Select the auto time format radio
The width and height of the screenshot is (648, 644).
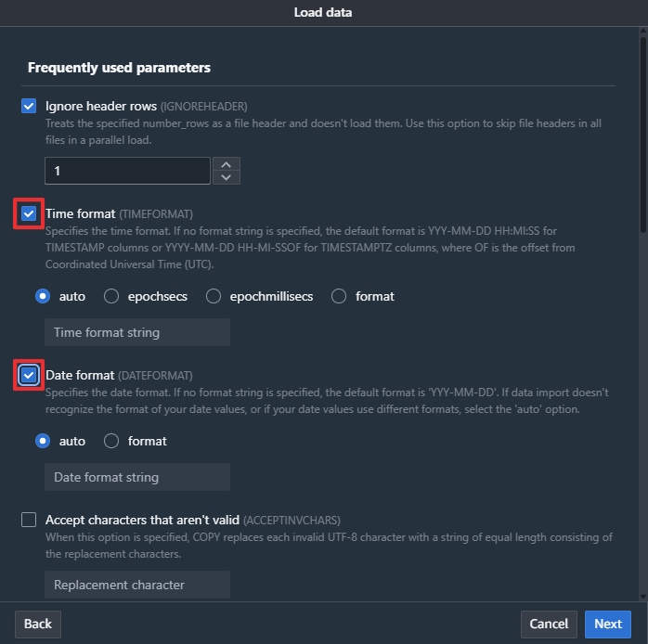coord(43,296)
